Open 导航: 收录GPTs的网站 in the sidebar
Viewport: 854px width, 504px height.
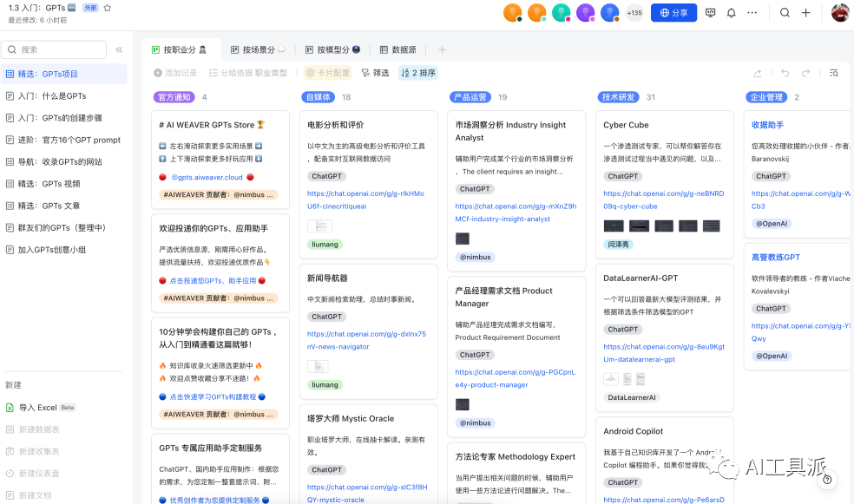64,161
